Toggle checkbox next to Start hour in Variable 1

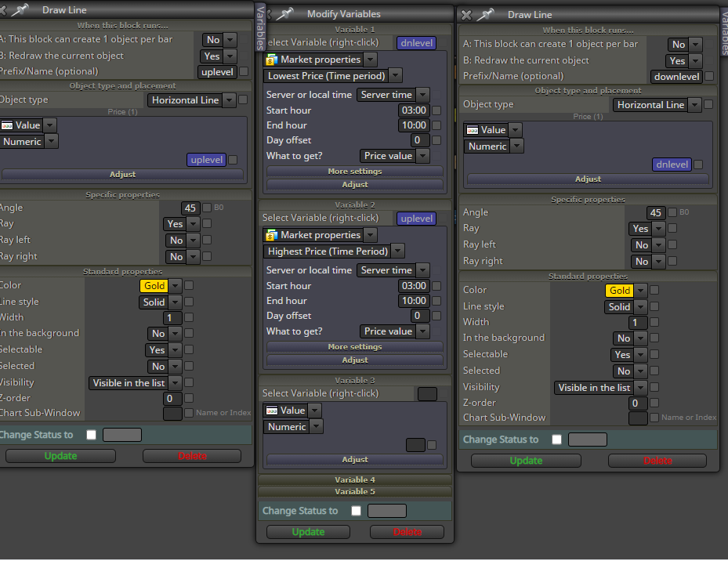[x=436, y=110]
